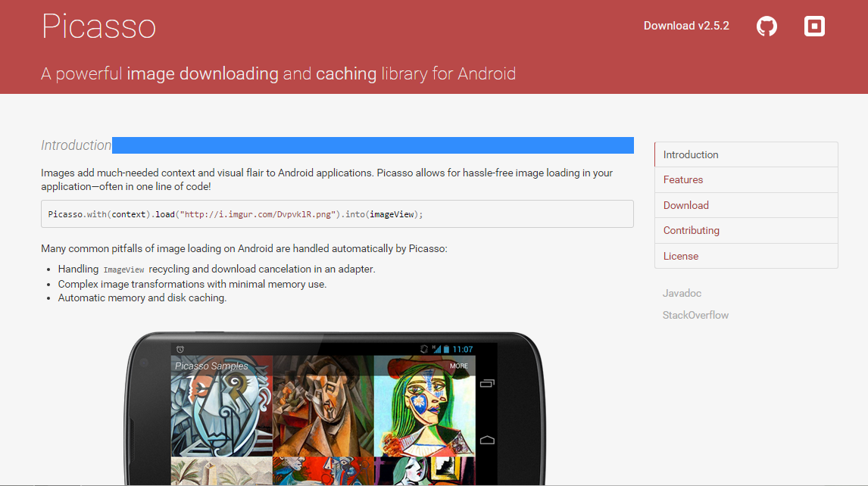Viewport: 868px width, 486px height.
Task: Click the battery icon in phone status bar
Action: tap(446, 349)
